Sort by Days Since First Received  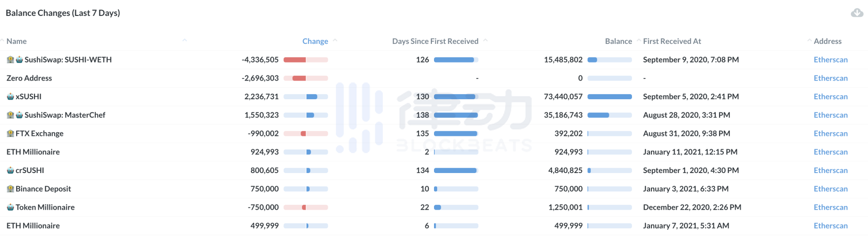[435, 41]
